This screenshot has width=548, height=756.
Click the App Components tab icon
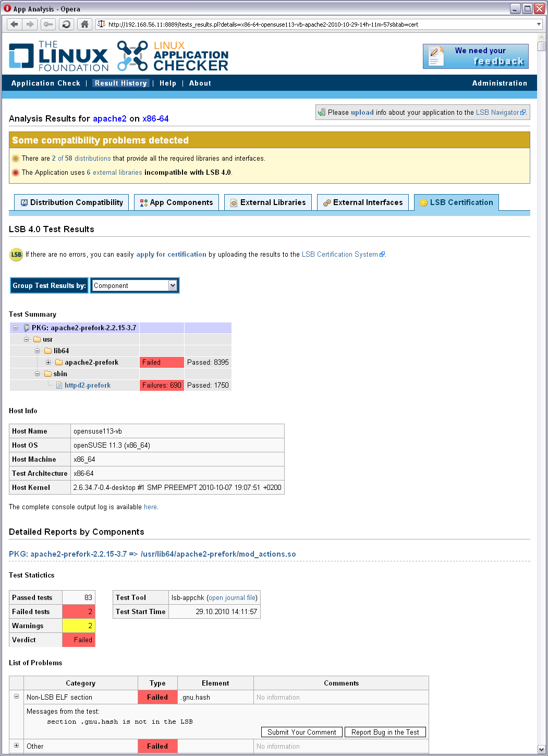144,203
